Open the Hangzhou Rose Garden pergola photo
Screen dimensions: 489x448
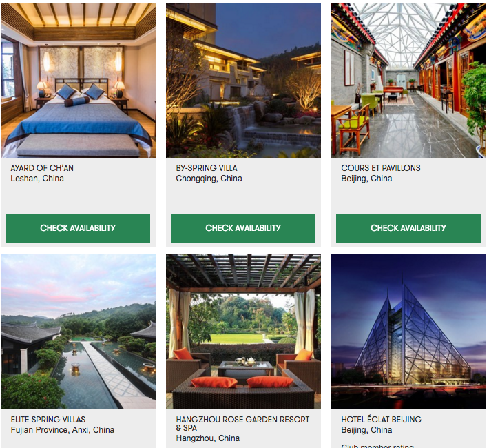[243, 331]
